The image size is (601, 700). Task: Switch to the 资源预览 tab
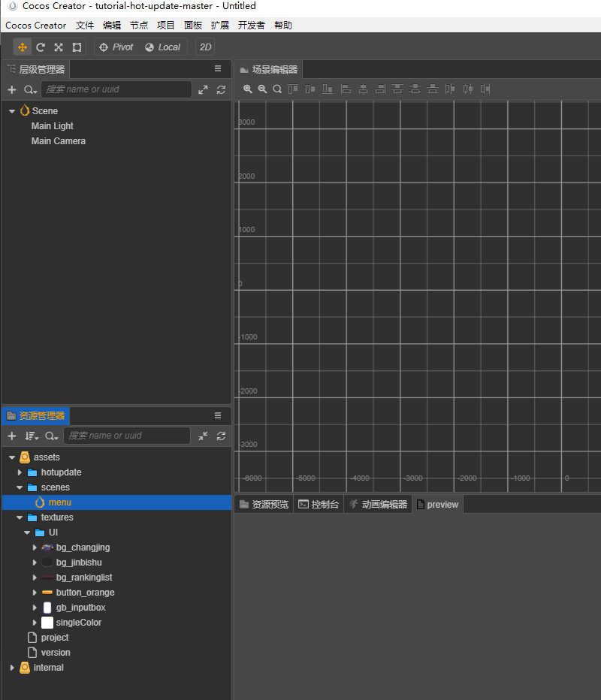264,505
